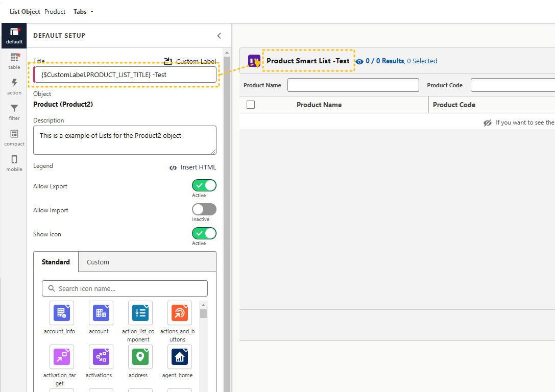The height and width of the screenshot is (392, 555).
Task: Check the select-all rows checkbox
Action: [251, 105]
